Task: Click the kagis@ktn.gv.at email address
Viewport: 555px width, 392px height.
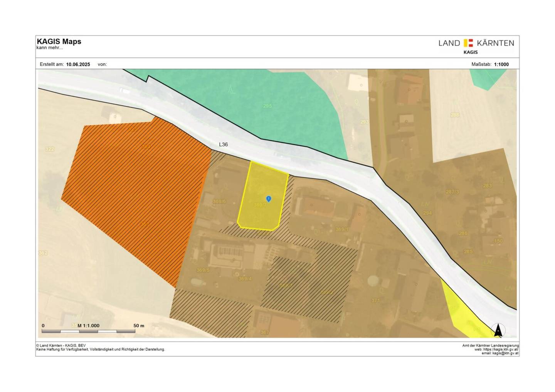Action: (505, 353)
